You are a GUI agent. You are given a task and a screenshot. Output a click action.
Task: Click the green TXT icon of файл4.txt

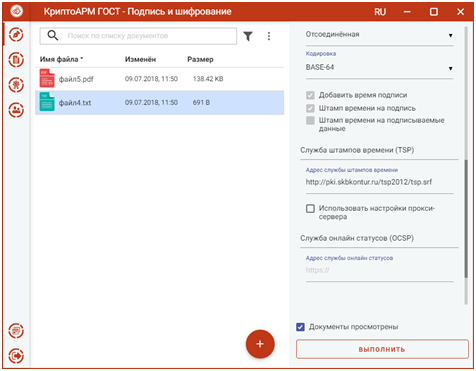pos(47,102)
